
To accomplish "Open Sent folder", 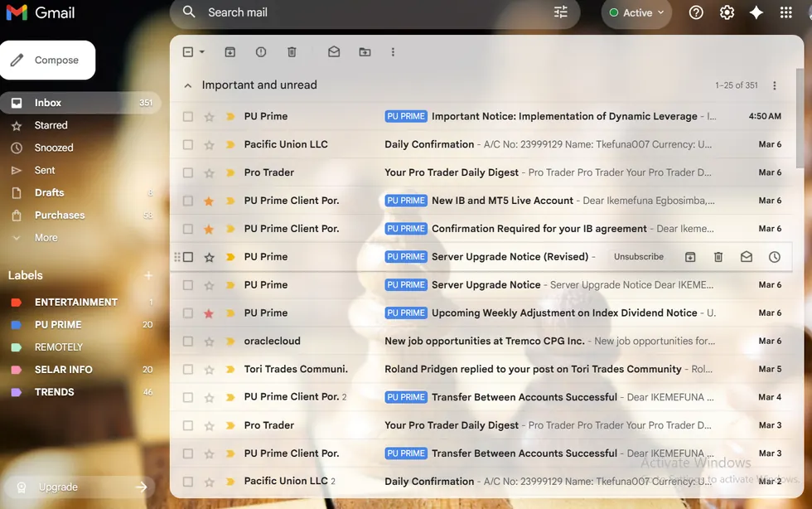I will click(45, 170).
